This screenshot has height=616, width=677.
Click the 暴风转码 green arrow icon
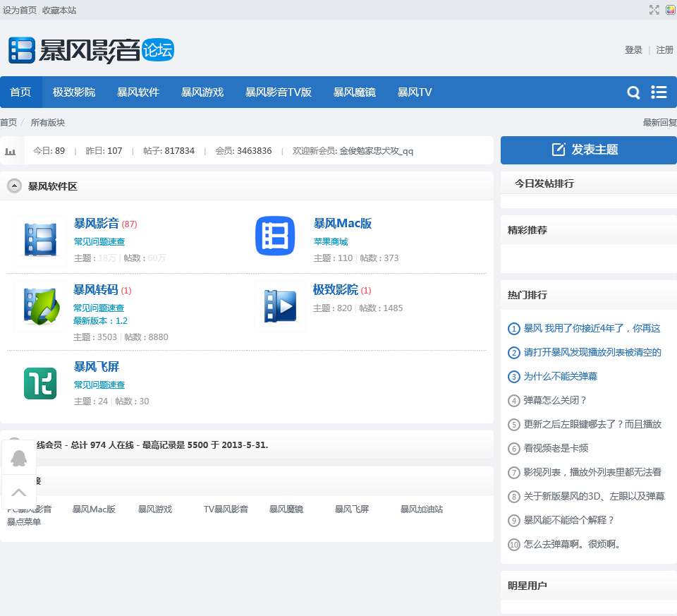[x=41, y=306]
